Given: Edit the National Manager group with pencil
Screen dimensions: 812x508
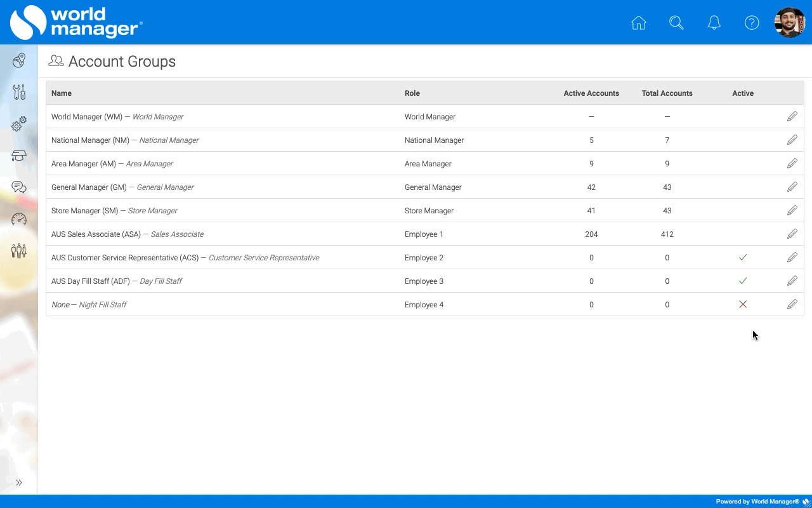Looking at the screenshot, I should [x=792, y=140].
